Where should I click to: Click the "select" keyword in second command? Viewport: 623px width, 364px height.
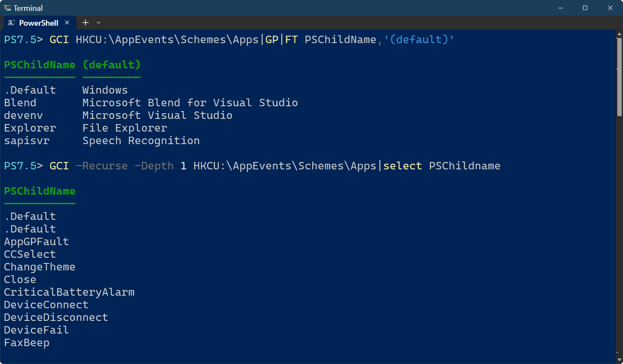[x=402, y=166]
